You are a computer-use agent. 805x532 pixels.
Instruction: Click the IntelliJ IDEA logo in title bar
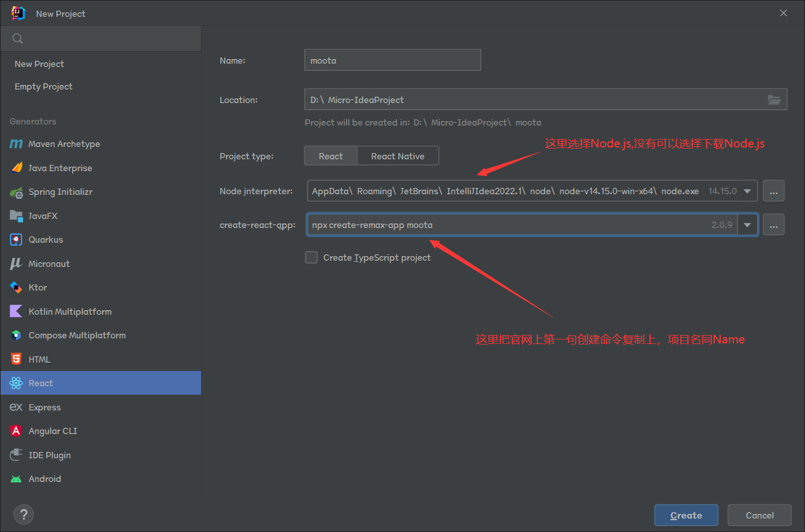[x=18, y=13]
